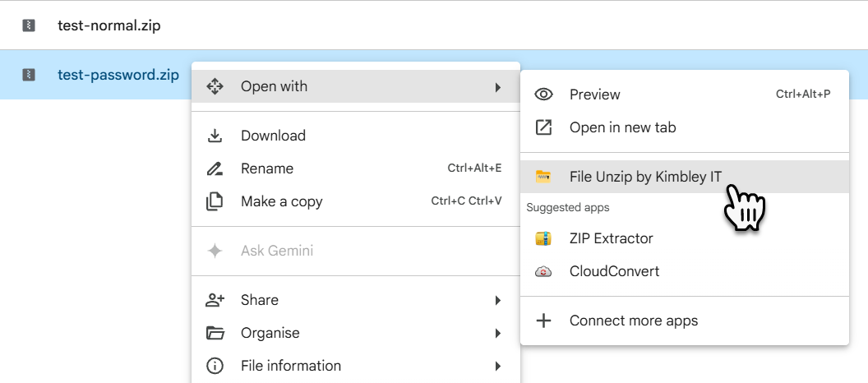The image size is (868, 383).
Task: Click the Make a copy icon
Action: tap(215, 201)
